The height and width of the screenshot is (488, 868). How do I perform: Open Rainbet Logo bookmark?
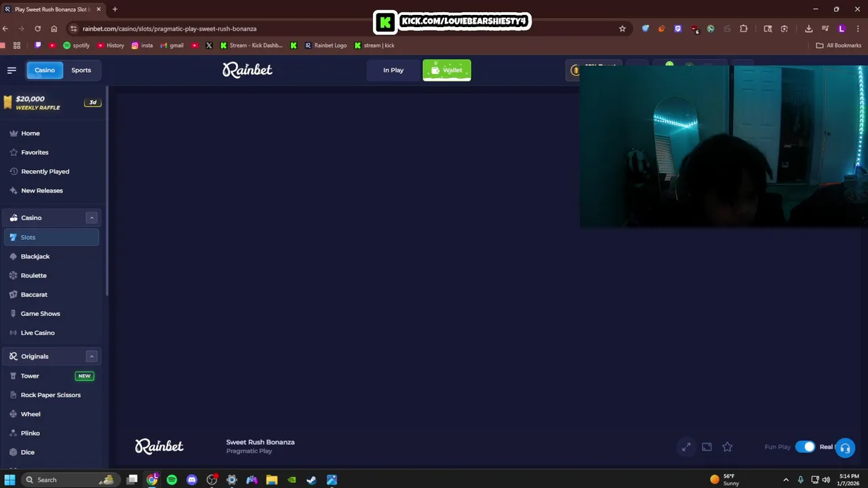coord(325,45)
